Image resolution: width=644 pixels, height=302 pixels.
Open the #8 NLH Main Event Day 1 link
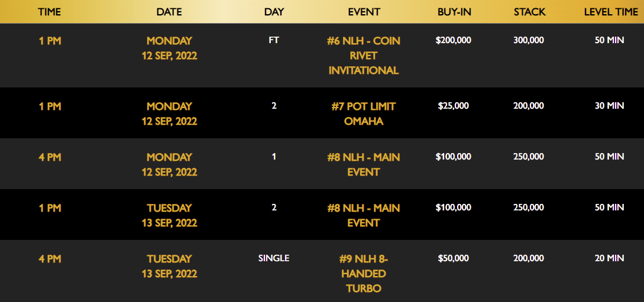click(x=364, y=164)
